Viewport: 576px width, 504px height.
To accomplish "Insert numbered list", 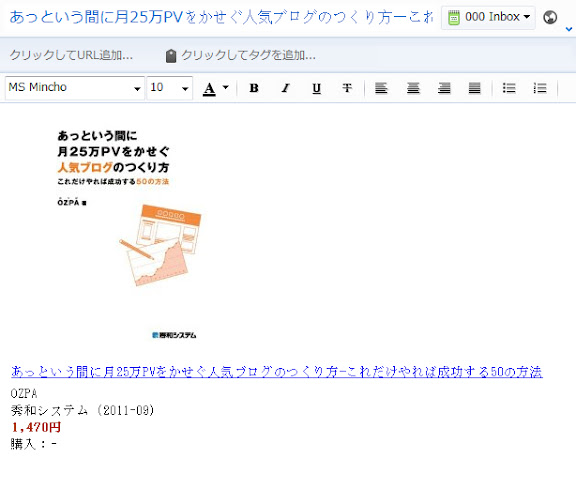I will click(540, 88).
